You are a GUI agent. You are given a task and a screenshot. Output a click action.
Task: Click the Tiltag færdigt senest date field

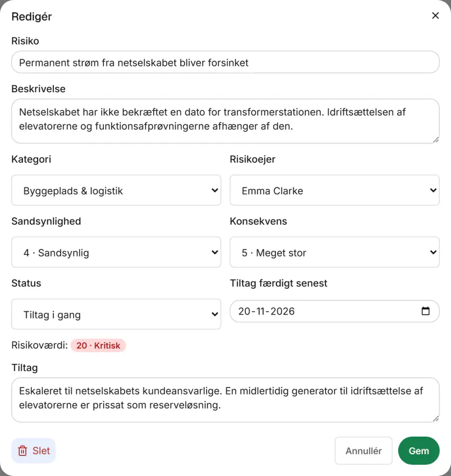[334, 311]
